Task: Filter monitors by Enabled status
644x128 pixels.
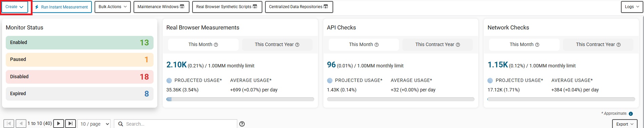Action: (80, 43)
